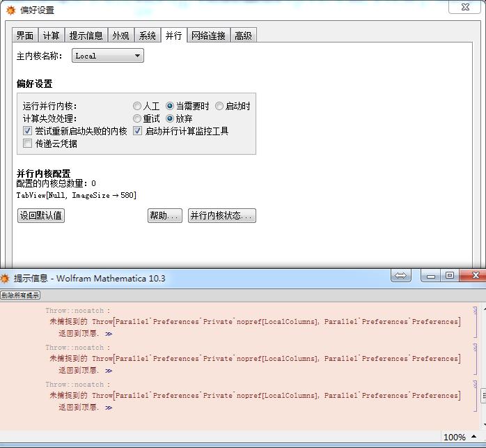This screenshot has height=448, width=486.
Task: Click the 并行内核配置 heading
Action: click(x=43, y=173)
